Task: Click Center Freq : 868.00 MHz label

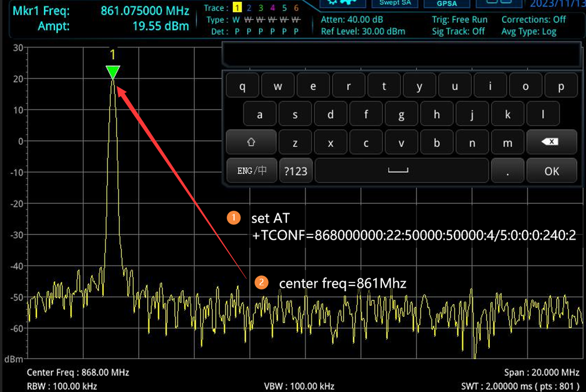Action: tap(78, 372)
